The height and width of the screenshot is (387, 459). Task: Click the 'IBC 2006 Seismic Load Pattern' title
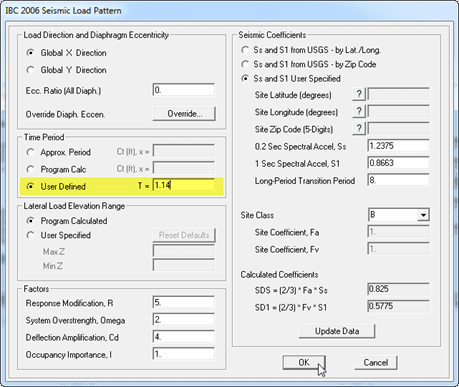(x=63, y=11)
